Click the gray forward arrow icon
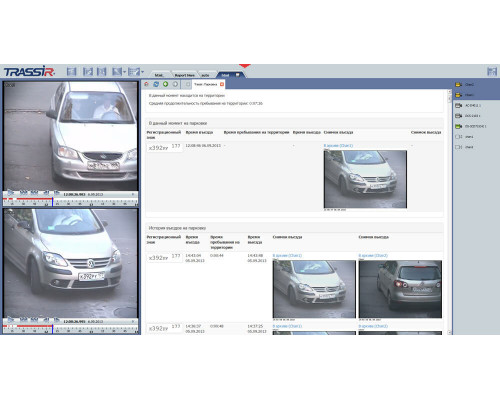This screenshot has height=400, width=500. click(x=175, y=84)
